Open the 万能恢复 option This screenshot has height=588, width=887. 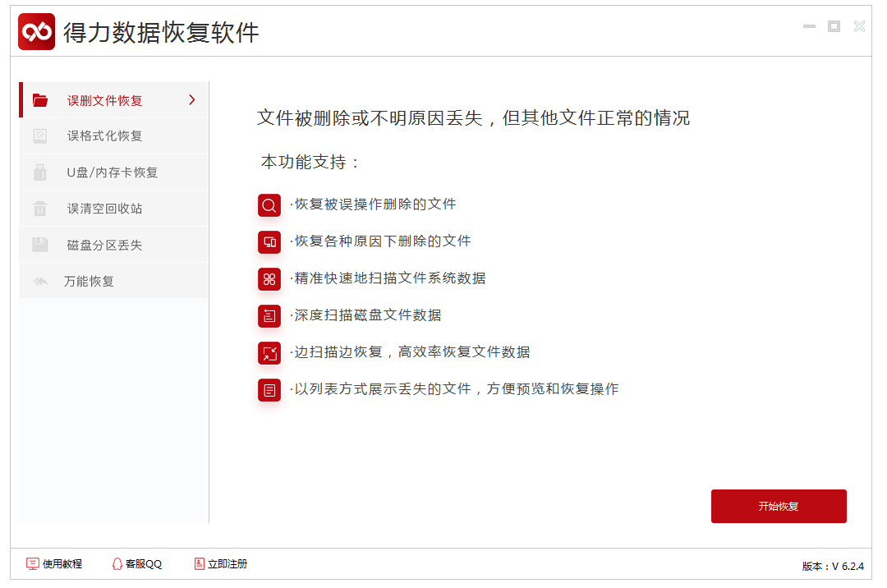tap(114, 280)
